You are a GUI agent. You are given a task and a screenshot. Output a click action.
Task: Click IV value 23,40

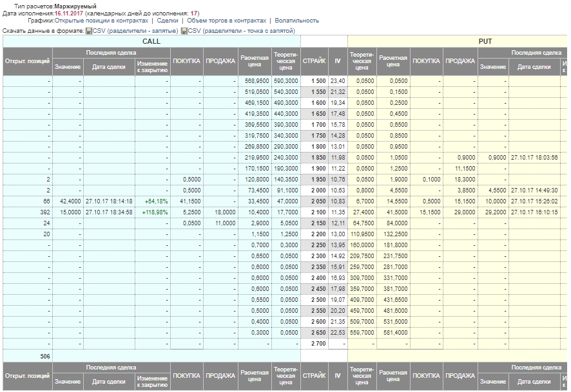338,81
